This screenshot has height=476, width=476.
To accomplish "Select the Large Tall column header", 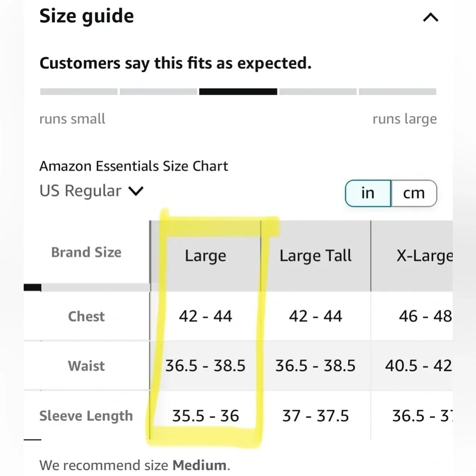I will pyautogui.click(x=316, y=256).
